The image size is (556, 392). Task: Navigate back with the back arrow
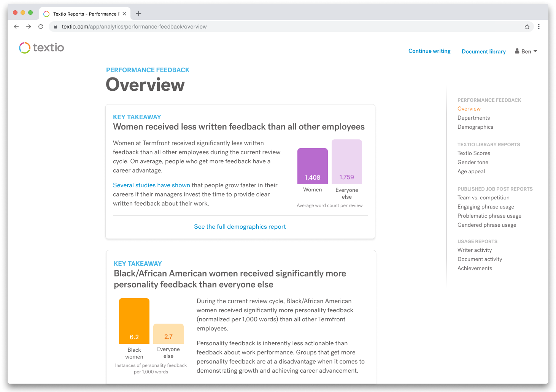coord(16,27)
